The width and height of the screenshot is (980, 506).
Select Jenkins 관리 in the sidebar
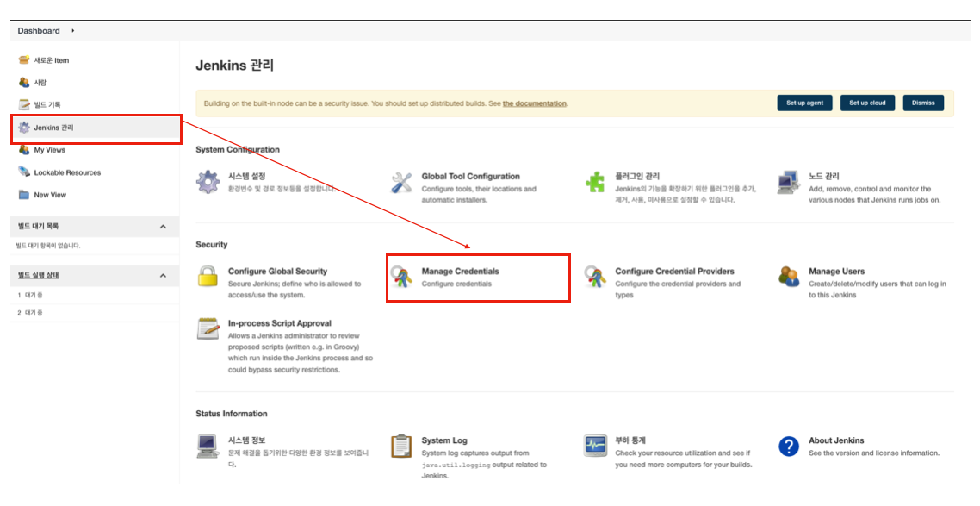(53, 128)
